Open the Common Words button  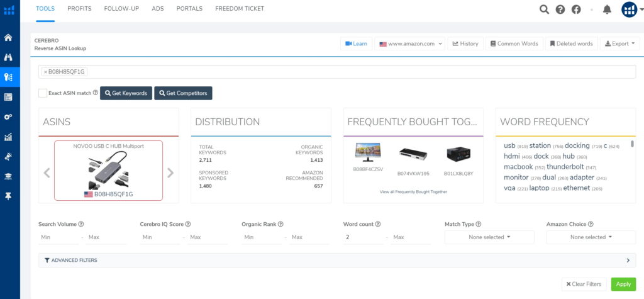pos(514,43)
